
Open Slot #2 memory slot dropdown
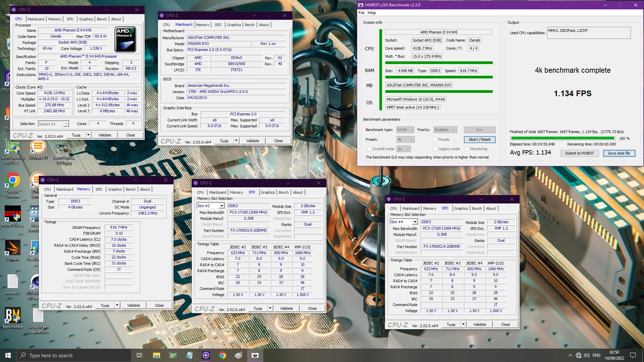click(210, 206)
